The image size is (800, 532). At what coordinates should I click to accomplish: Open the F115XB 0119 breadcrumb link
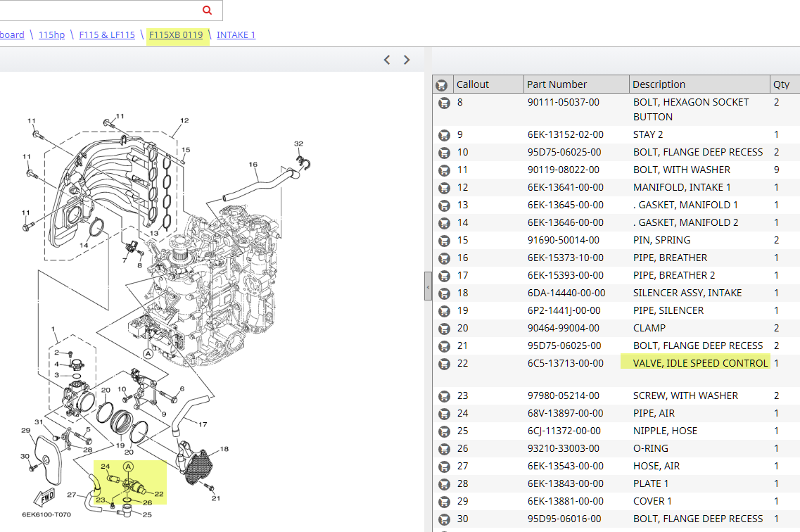coord(176,34)
